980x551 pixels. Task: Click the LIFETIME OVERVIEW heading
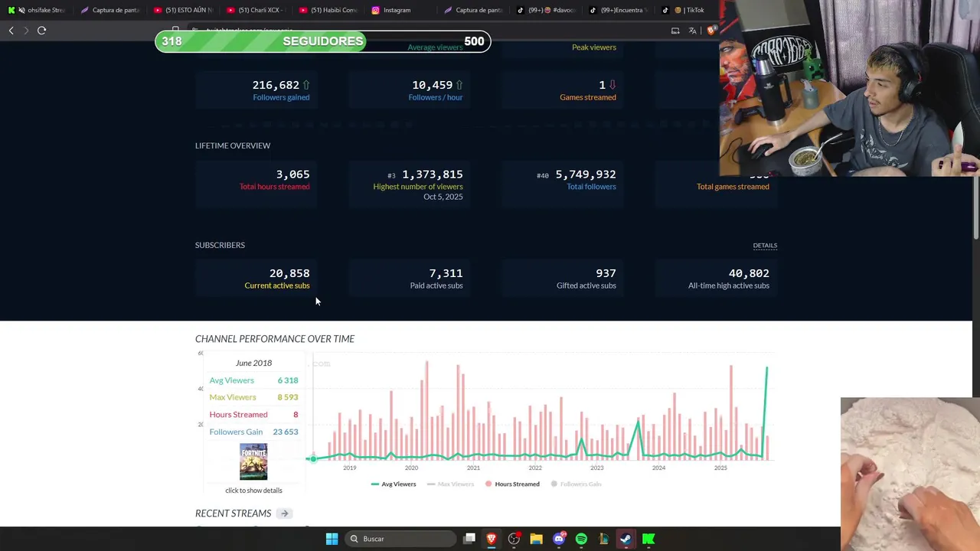(x=233, y=145)
